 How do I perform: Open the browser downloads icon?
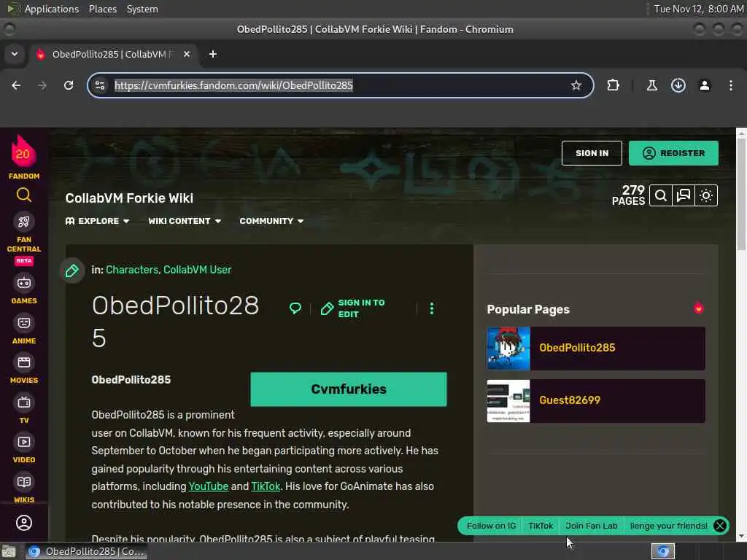click(x=678, y=85)
